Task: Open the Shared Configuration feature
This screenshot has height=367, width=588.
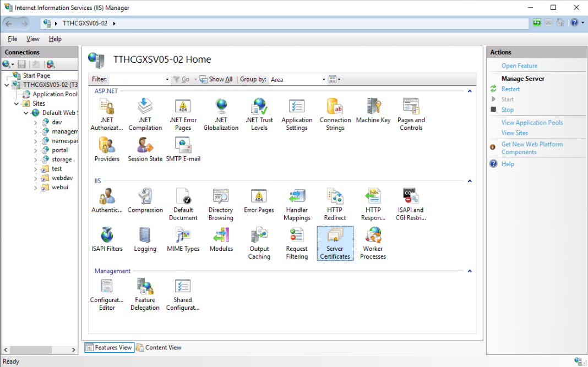Action: click(183, 294)
